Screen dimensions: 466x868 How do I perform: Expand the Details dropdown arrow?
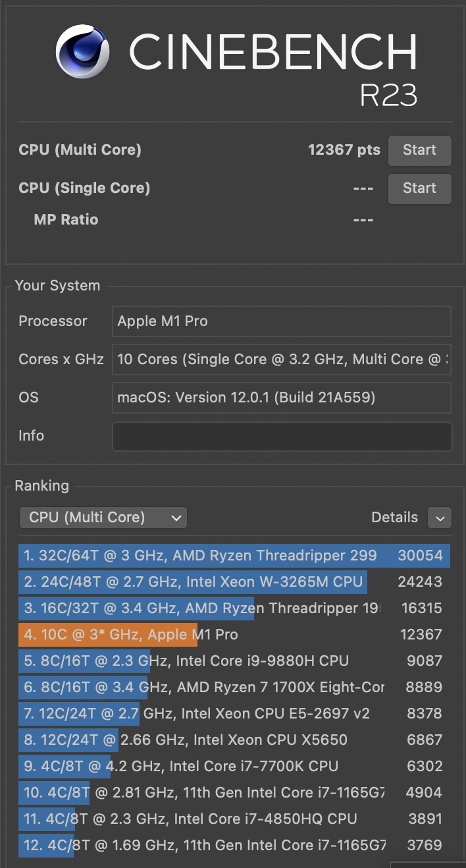(440, 518)
